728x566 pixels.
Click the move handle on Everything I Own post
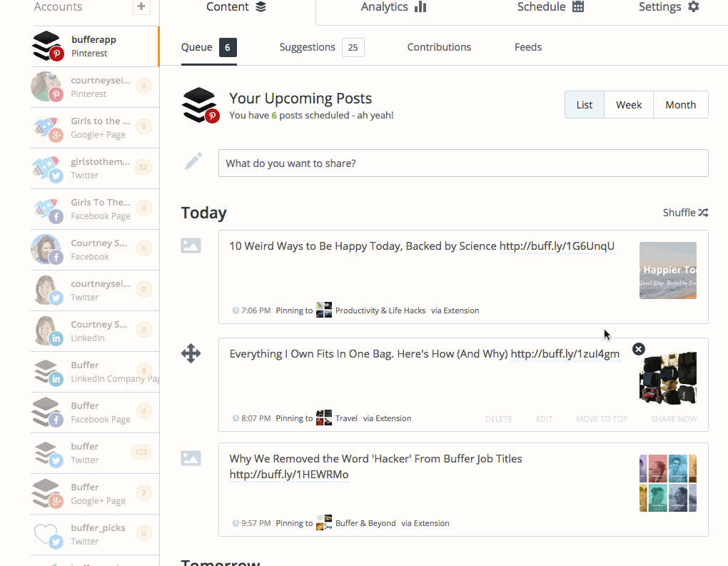tap(191, 353)
